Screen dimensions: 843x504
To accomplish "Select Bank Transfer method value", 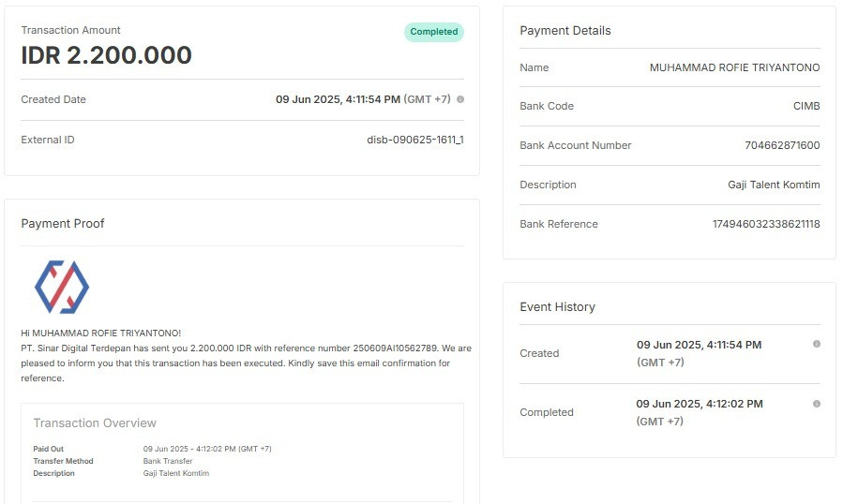I will tap(168, 461).
